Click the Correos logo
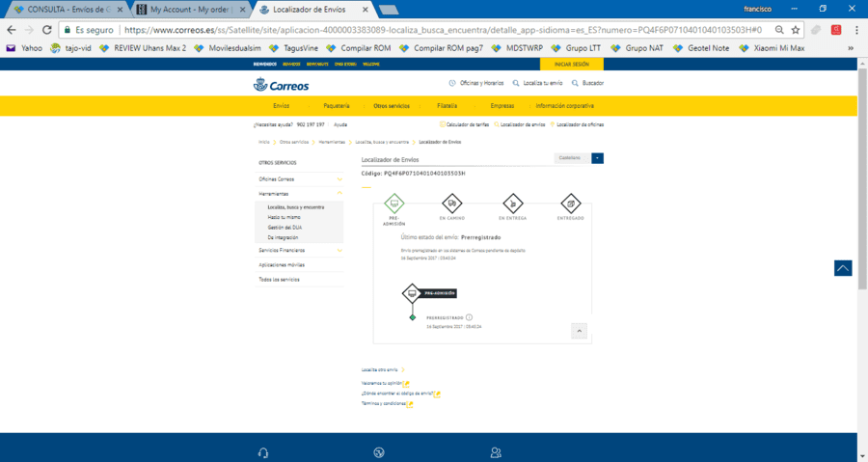The width and height of the screenshot is (868, 462). click(282, 85)
